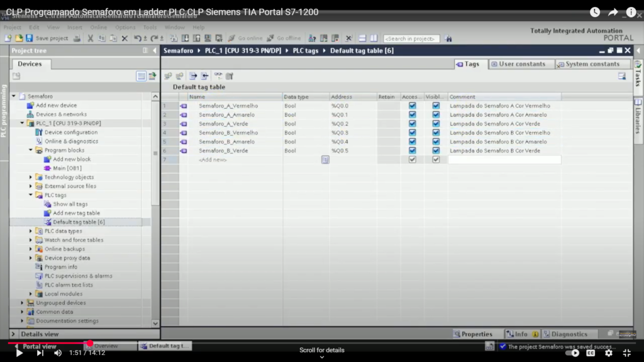Click the Cut scissors icon

91,38
